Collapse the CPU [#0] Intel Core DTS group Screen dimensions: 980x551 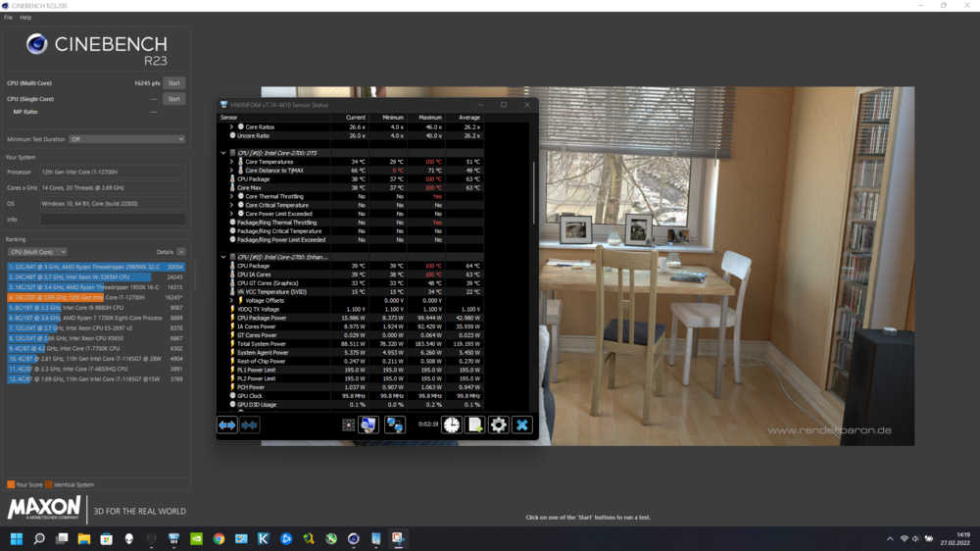[223, 153]
